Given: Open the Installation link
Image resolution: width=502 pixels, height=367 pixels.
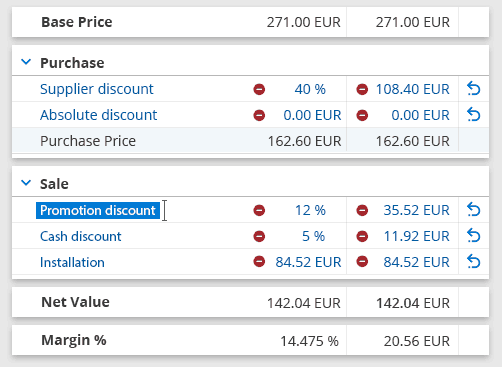Looking at the screenshot, I should (72, 262).
